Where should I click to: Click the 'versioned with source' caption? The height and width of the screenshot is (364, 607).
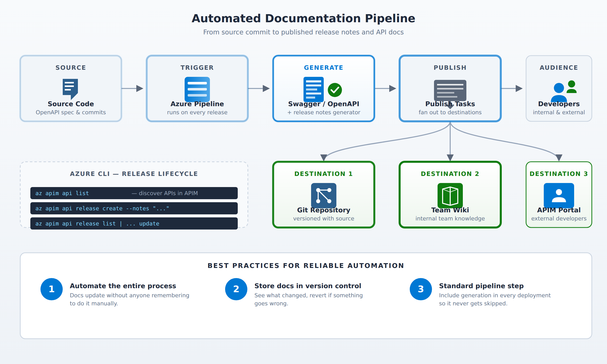[324, 218]
